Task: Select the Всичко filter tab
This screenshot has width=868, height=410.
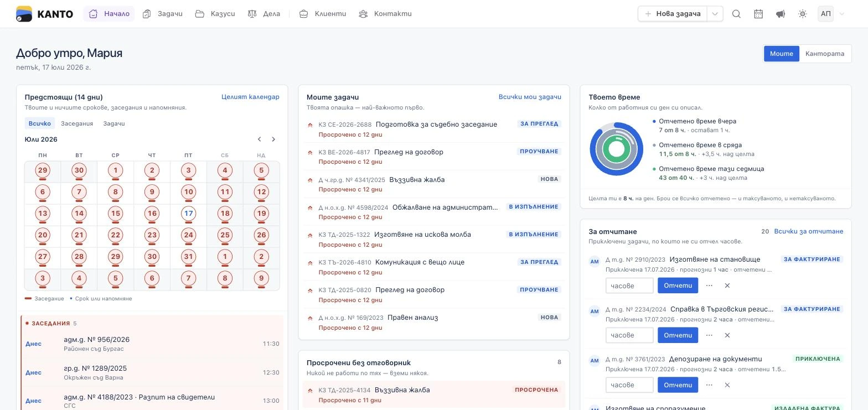Action: click(40, 123)
